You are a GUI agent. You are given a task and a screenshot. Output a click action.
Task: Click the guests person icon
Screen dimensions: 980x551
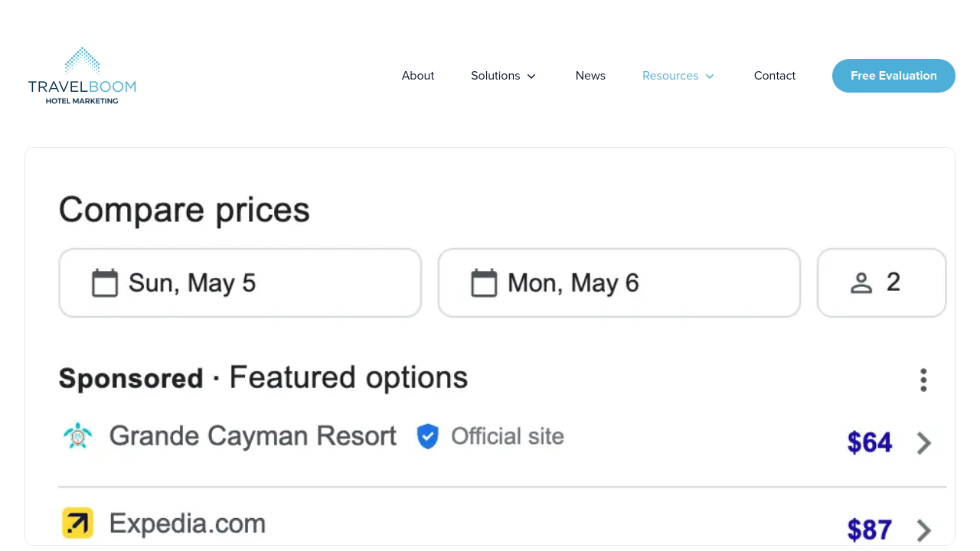[861, 283]
